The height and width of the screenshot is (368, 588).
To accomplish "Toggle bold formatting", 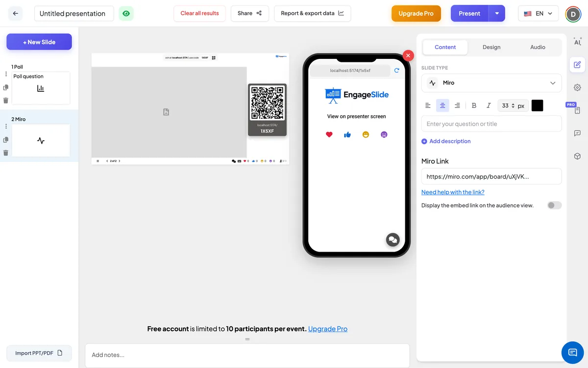I will click(474, 105).
